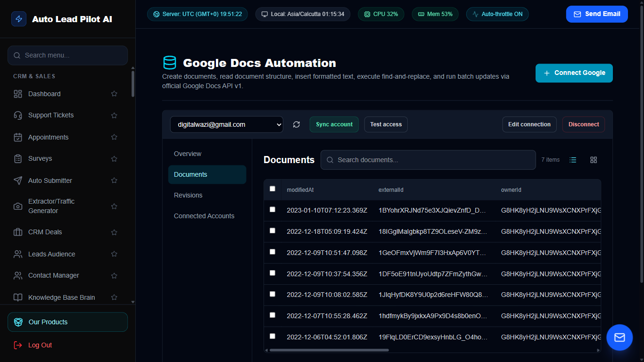Click the CPU 32% status pill
The width and height of the screenshot is (644, 362).
click(381, 14)
